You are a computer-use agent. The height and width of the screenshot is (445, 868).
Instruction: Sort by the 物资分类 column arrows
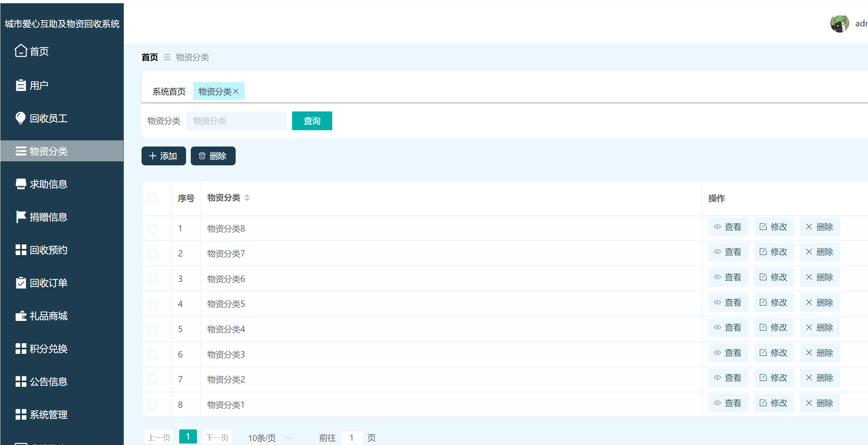pos(247,198)
